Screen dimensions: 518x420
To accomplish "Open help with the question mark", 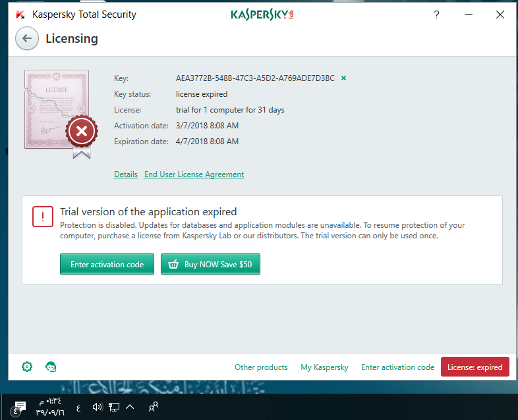I will click(436, 14).
